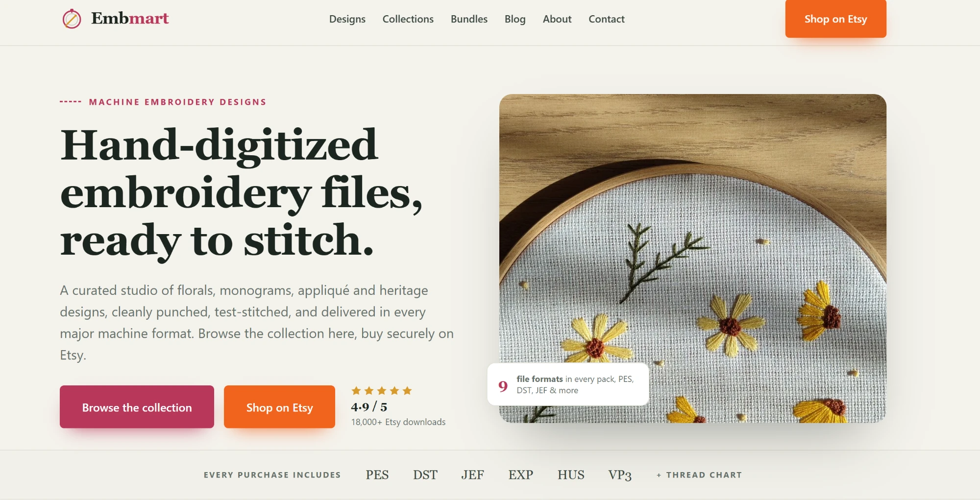Screen dimensions: 980x500
Task: Click the 18,000+ Etsy downloads text
Action: point(398,422)
